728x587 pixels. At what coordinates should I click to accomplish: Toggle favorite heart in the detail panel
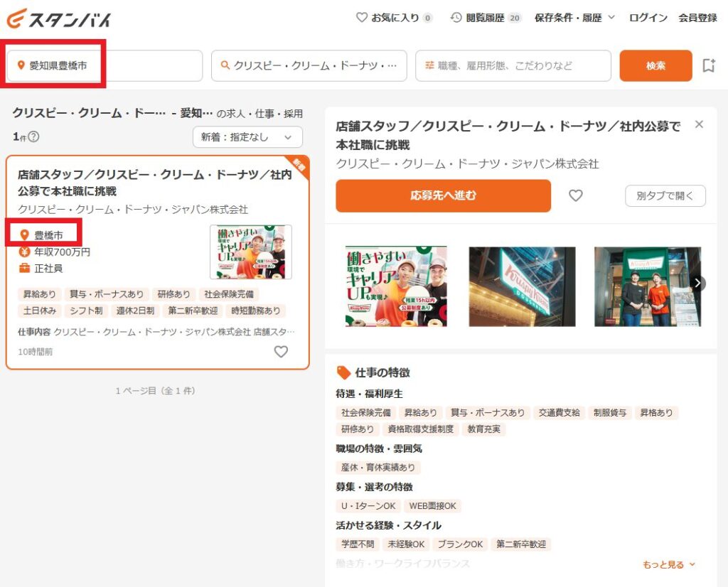tap(576, 195)
